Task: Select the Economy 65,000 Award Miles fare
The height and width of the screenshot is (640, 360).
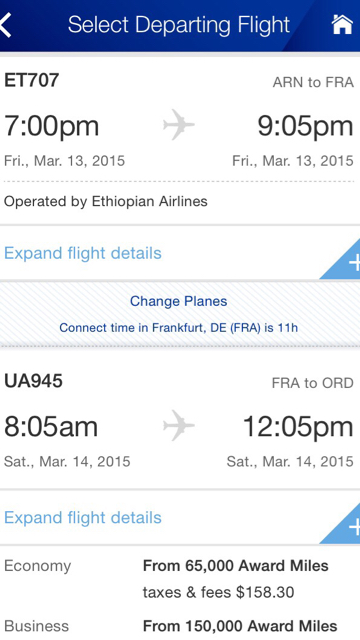Action: pyautogui.click(x=180, y=579)
